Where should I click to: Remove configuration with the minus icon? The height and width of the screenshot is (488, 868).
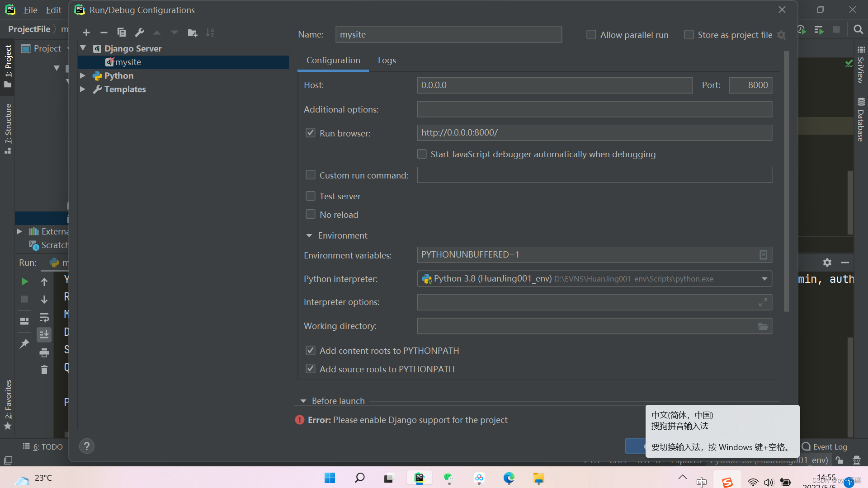[104, 33]
